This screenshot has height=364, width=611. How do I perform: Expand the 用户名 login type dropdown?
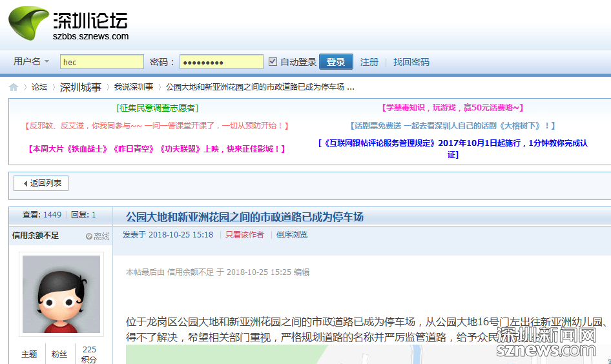coord(31,62)
